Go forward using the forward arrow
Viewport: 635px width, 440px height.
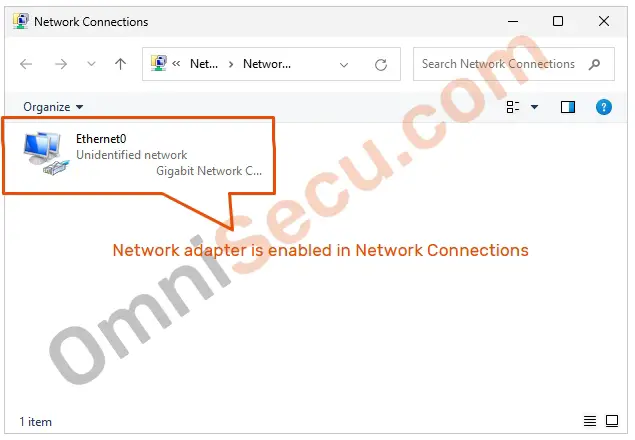click(61, 64)
